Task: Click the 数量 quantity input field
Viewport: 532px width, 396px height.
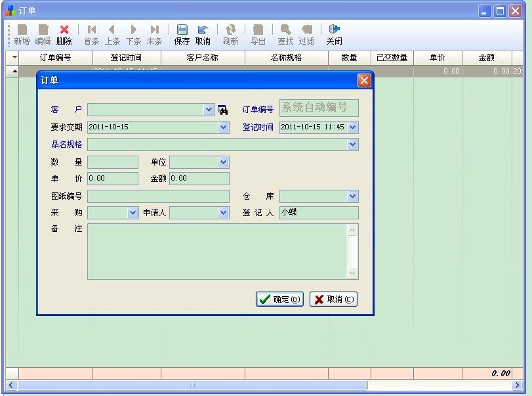Action: click(112, 162)
